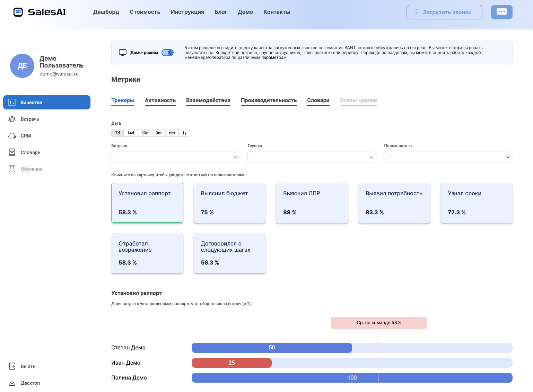Click the Словари book icon in sidebar
This screenshot has height=392, width=533.
[x=12, y=152]
